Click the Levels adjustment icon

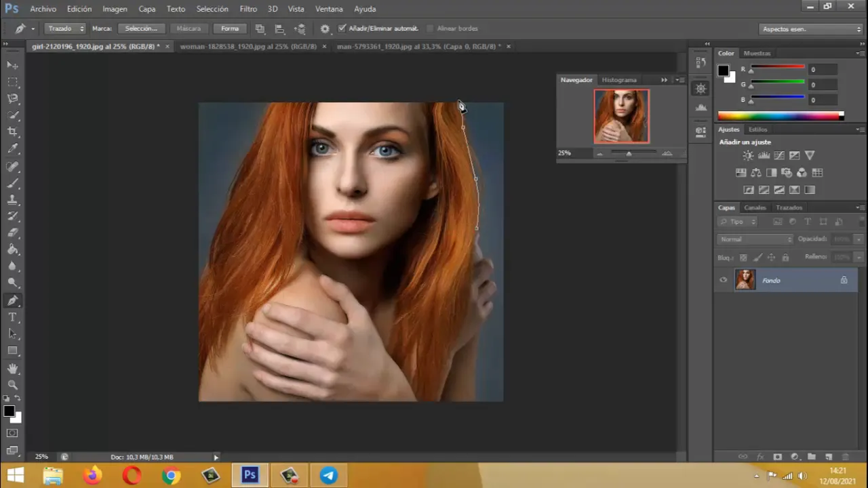point(764,156)
